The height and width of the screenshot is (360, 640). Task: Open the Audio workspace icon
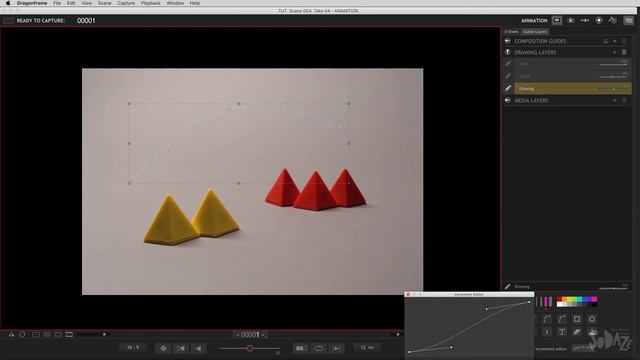pos(613,20)
